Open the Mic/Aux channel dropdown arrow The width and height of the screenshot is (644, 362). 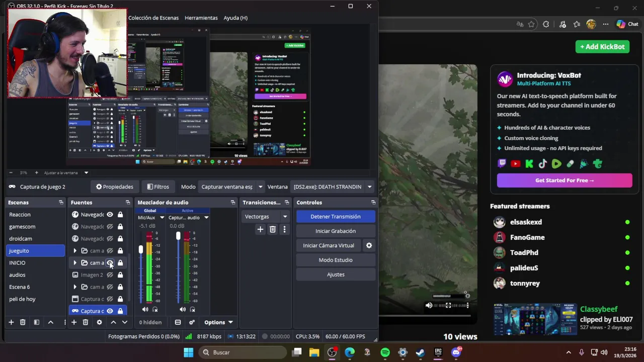[x=162, y=218]
